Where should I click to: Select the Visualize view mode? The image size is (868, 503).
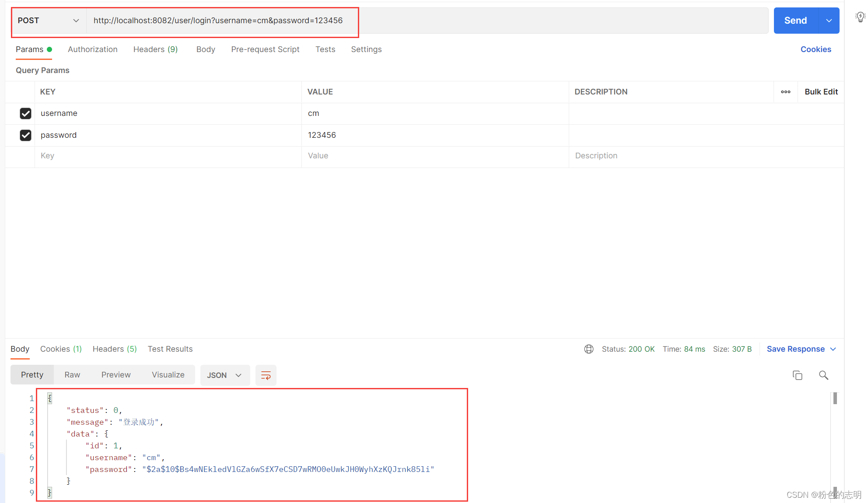[168, 375]
